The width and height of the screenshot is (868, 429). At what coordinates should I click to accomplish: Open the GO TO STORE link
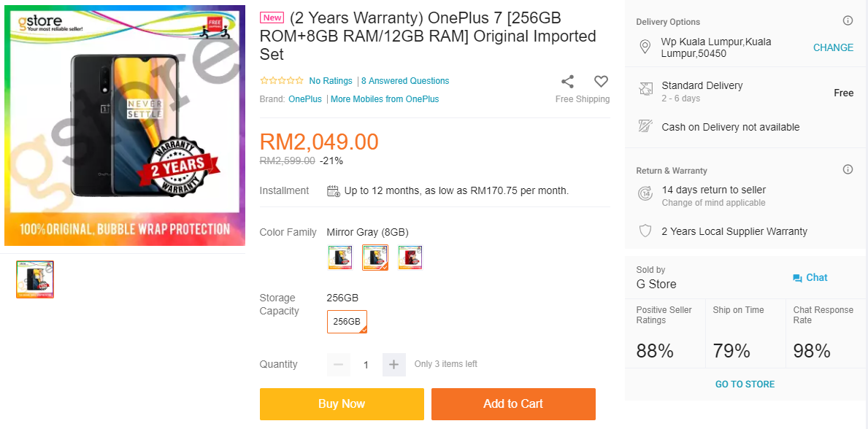745,384
